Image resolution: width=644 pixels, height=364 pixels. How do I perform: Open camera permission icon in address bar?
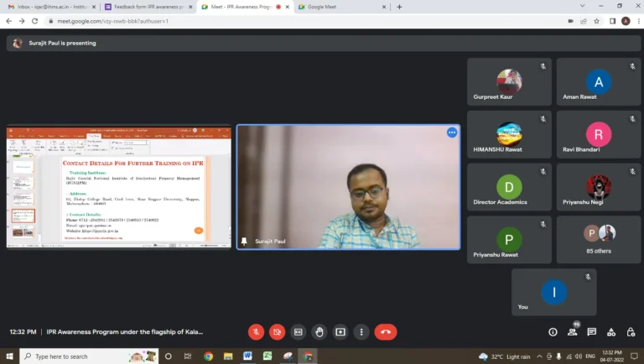click(570, 21)
